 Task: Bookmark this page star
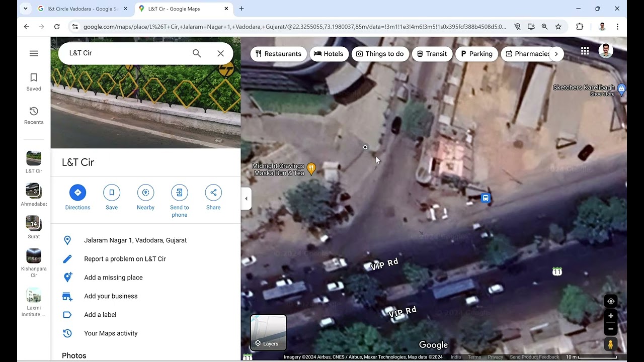point(558,27)
